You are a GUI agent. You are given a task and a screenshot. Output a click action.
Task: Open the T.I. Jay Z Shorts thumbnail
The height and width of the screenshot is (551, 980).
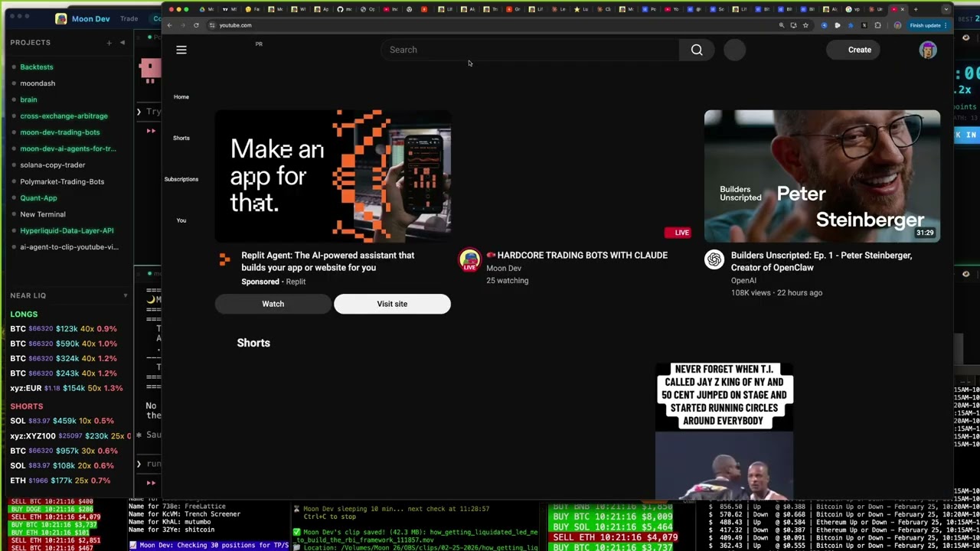pyautogui.click(x=724, y=431)
